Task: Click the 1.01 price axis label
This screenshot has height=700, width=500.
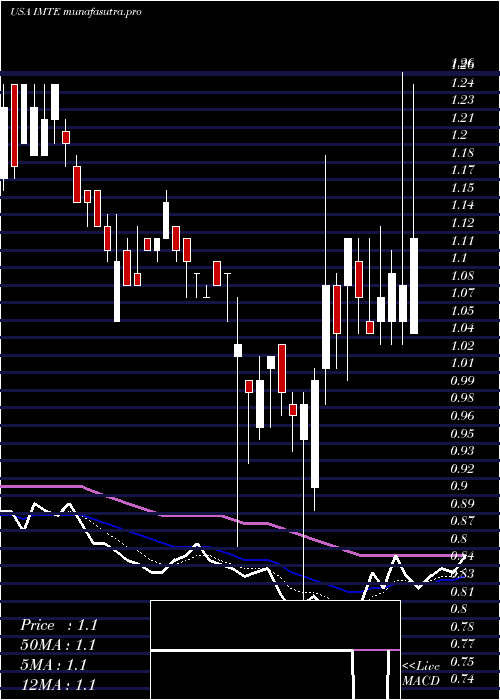Action: [462, 363]
